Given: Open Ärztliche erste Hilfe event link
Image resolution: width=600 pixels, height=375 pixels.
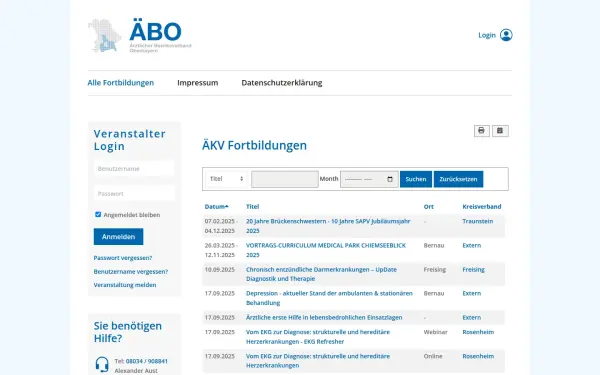Looking at the screenshot, I should pyautogui.click(x=324, y=318).
